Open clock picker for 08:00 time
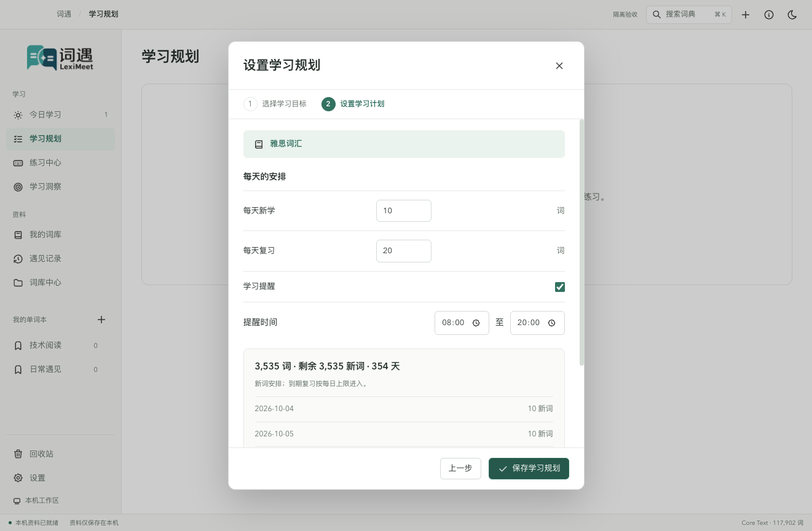 [476, 323]
